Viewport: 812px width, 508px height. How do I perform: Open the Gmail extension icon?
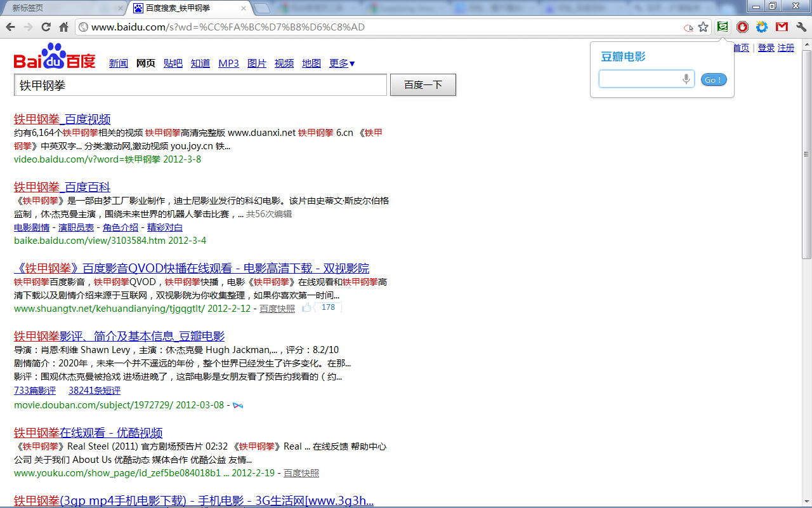coord(782,27)
